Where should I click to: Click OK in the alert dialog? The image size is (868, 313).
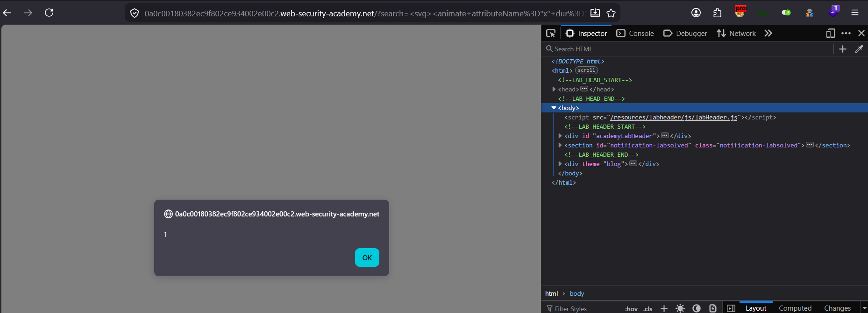[x=367, y=257]
